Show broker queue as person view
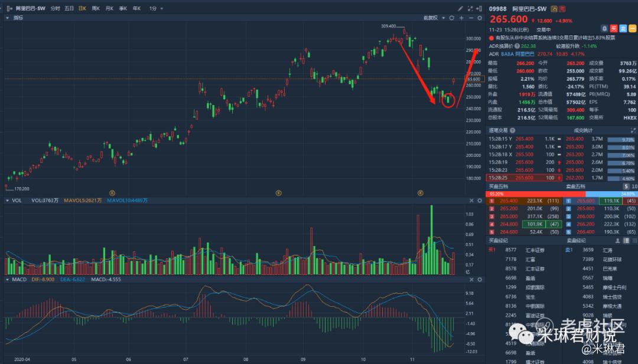This screenshot has width=638, height=364. pos(618,241)
